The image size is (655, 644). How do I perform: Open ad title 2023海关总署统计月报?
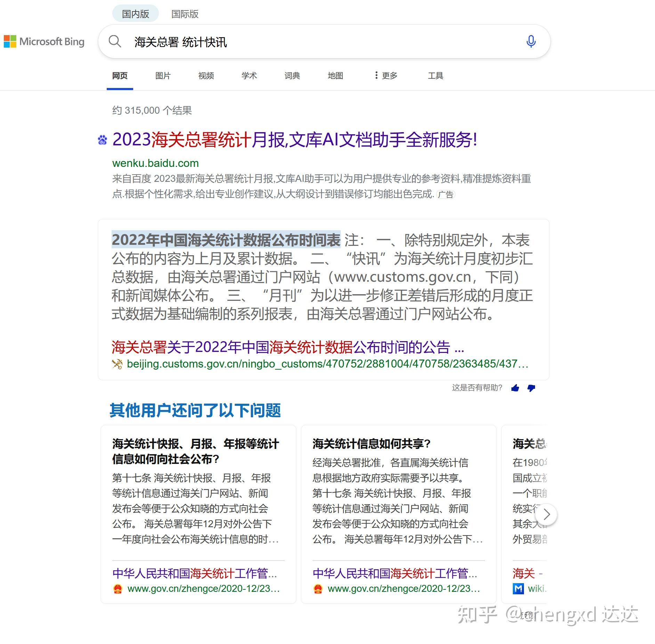[x=295, y=140]
